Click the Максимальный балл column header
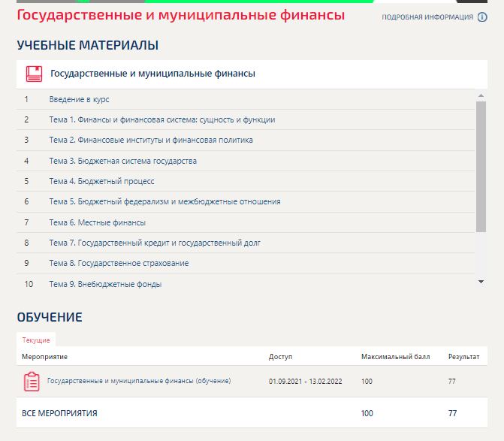This screenshot has height=441, width=504. [395, 357]
